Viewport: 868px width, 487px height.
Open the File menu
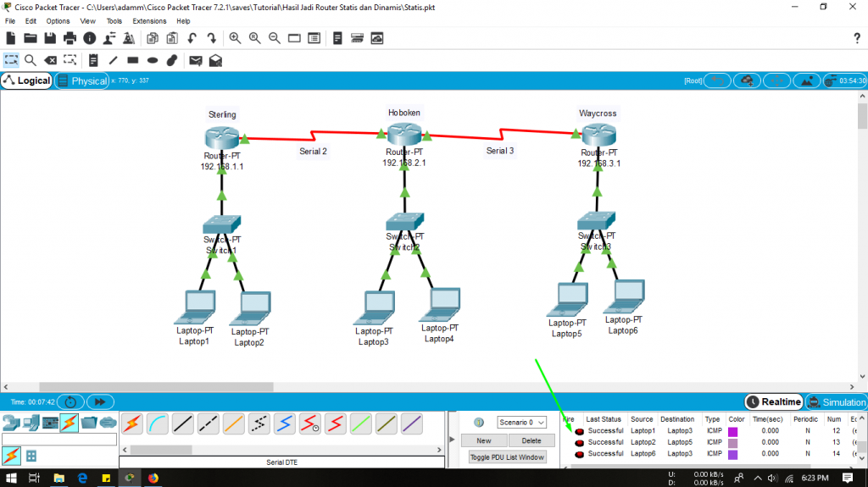pos(10,21)
